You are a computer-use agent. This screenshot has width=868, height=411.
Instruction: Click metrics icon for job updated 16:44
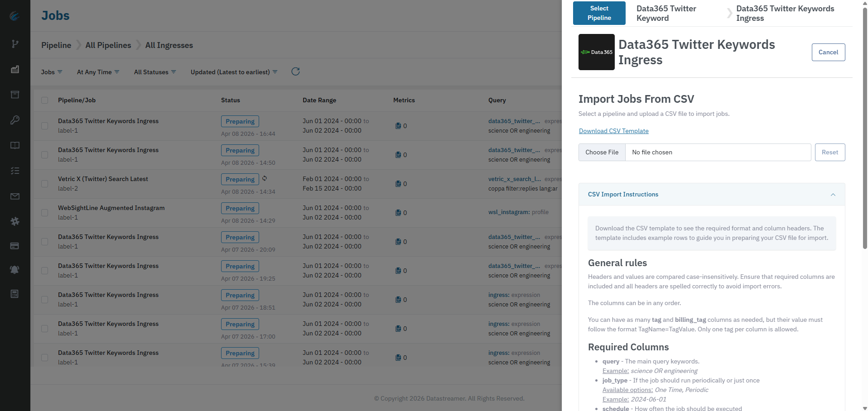[398, 126]
